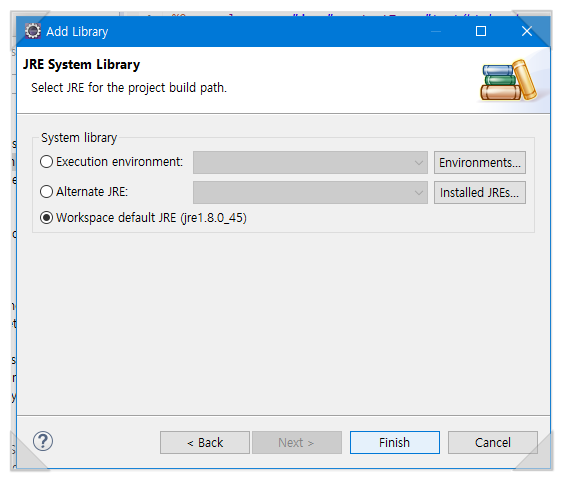Maximize the Add Library window
The height and width of the screenshot is (481, 563).
tap(481, 31)
